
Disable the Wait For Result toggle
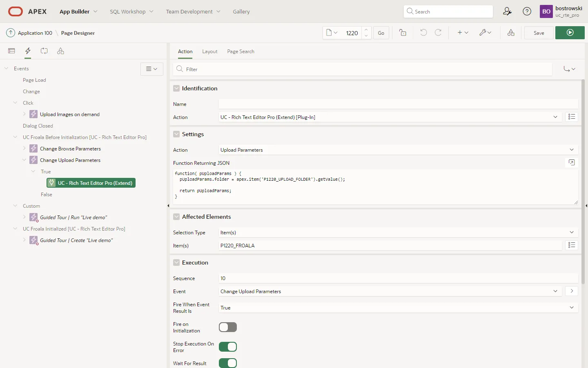[228, 363]
